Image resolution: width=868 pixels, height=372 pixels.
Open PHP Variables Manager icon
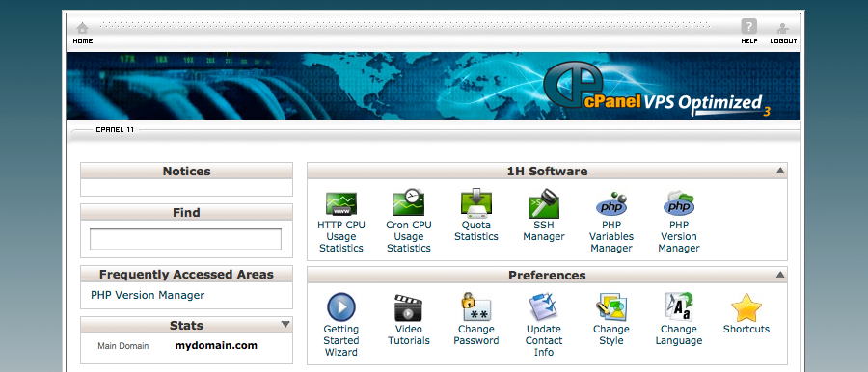click(x=611, y=203)
